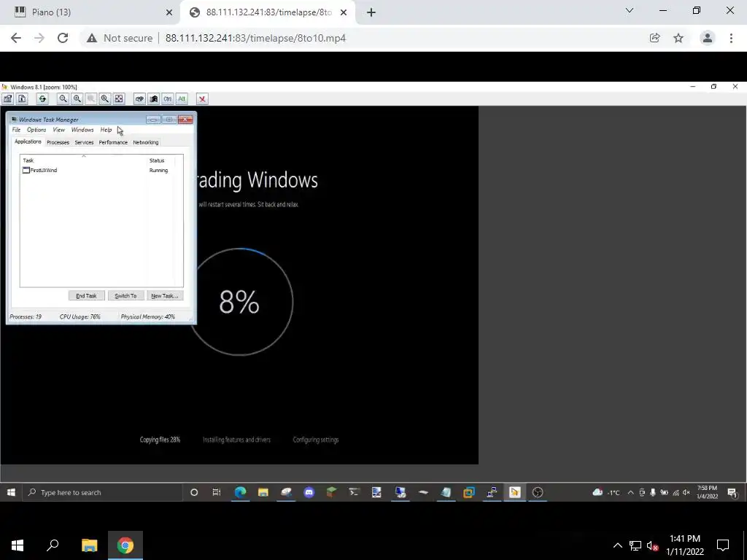Viewport: 747px width, 560px height.
Task: Click the share icon in the address bar
Action: 654,38
